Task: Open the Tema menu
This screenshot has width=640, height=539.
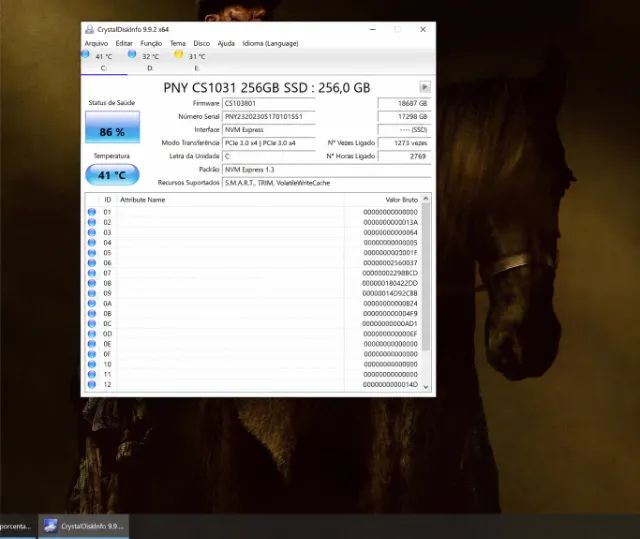Action: (178, 43)
